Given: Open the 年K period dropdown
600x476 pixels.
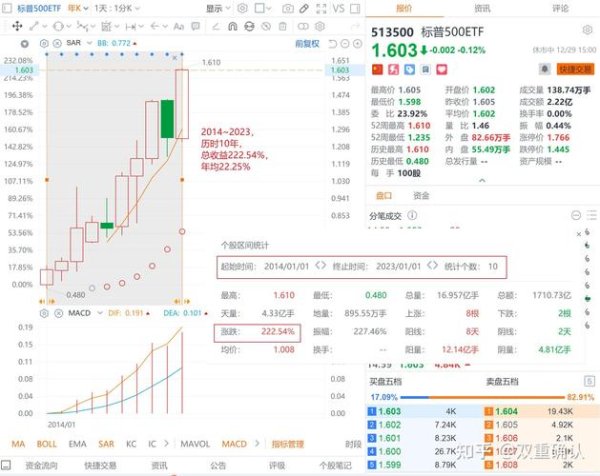Looking at the screenshot, I should pos(78,8).
